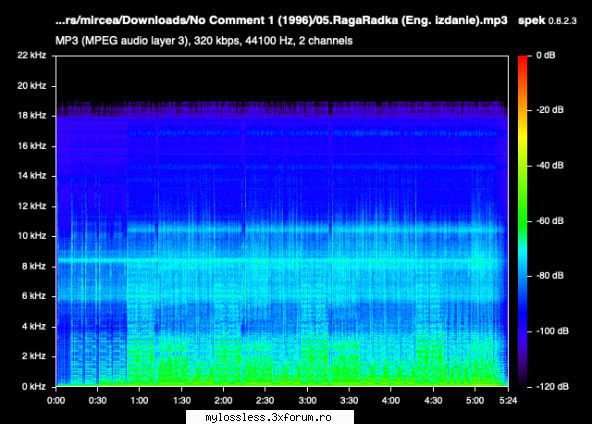Click the 20 kHz frequency axis label
Viewport: 592px width, 424px height.
(32, 86)
